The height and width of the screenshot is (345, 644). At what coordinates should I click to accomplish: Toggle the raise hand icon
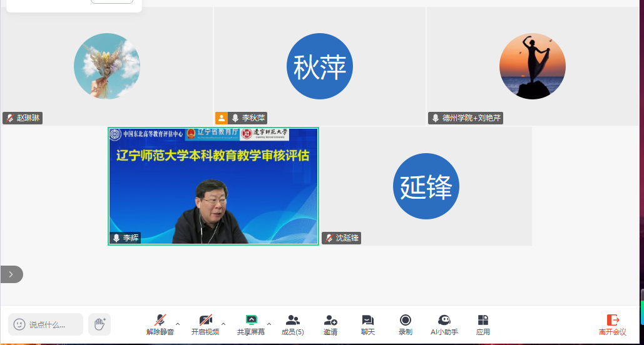click(x=99, y=324)
